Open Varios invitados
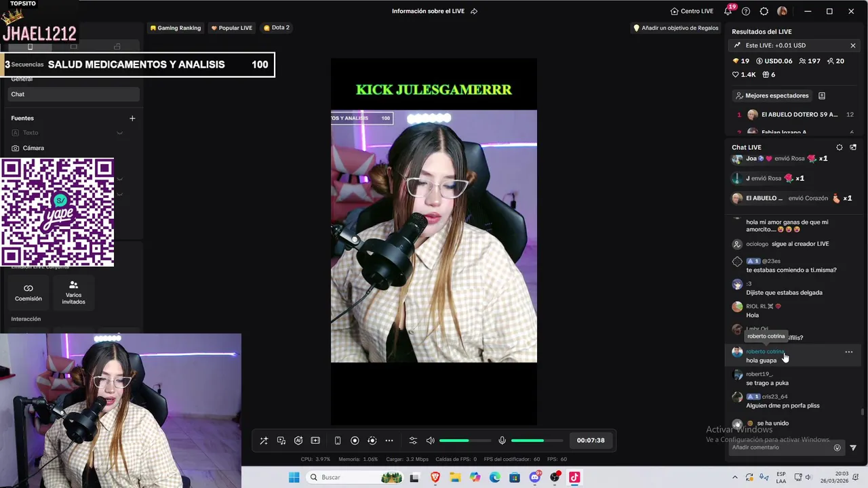The image size is (868, 488). pos(73,292)
